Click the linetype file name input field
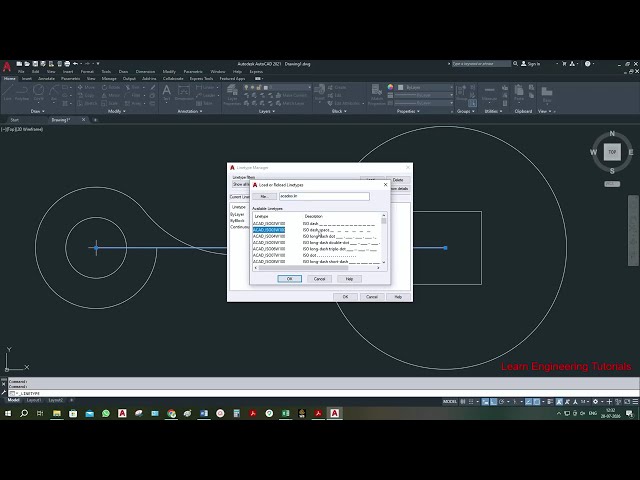This screenshot has width=640, height=480. pos(324,196)
